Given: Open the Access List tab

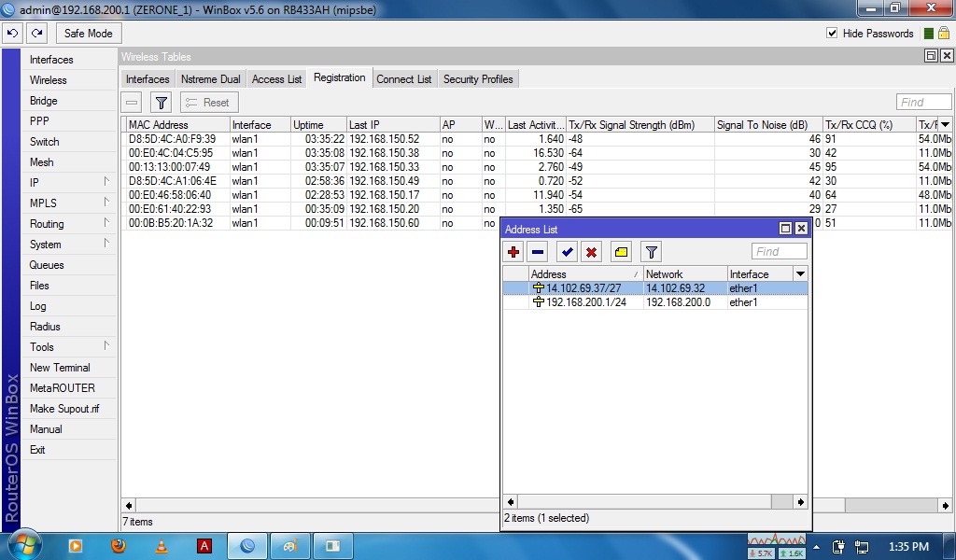Looking at the screenshot, I should [276, 79].
